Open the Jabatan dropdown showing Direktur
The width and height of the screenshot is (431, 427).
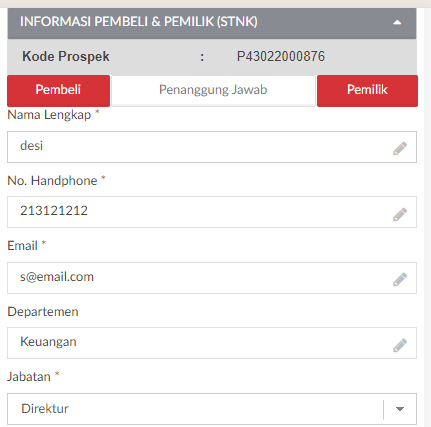[212, 409]
